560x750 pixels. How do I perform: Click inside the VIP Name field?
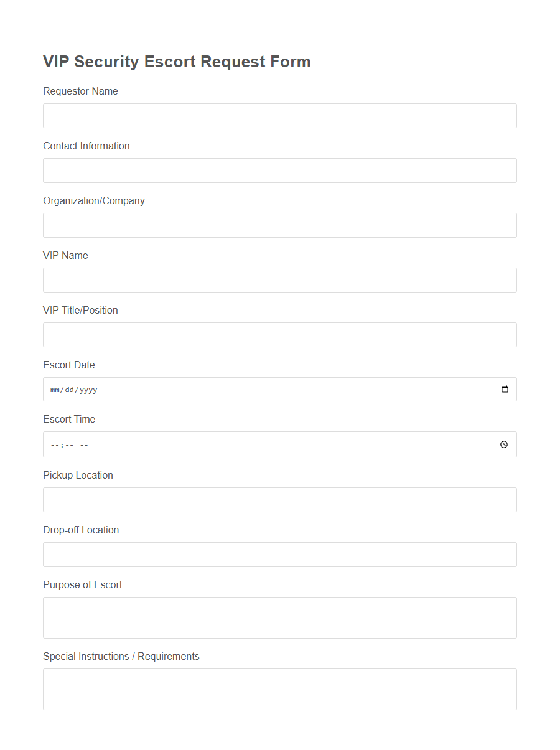click(279, 280)
